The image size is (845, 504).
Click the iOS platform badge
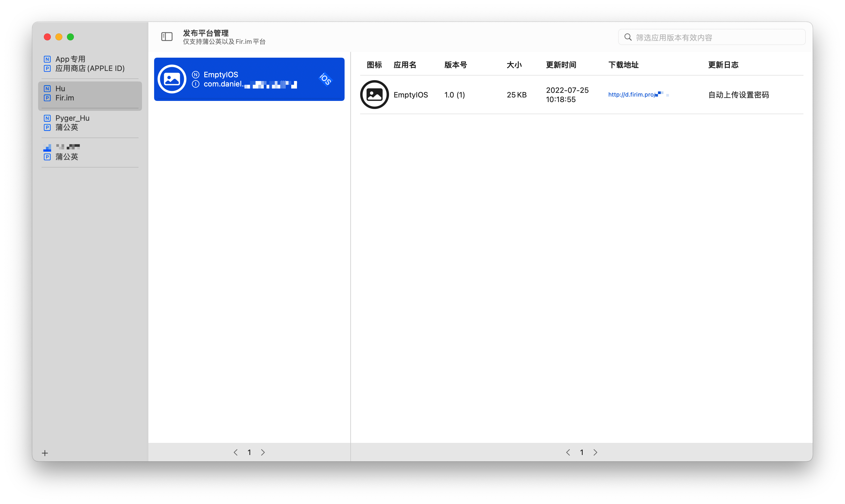tap(325, 79)
